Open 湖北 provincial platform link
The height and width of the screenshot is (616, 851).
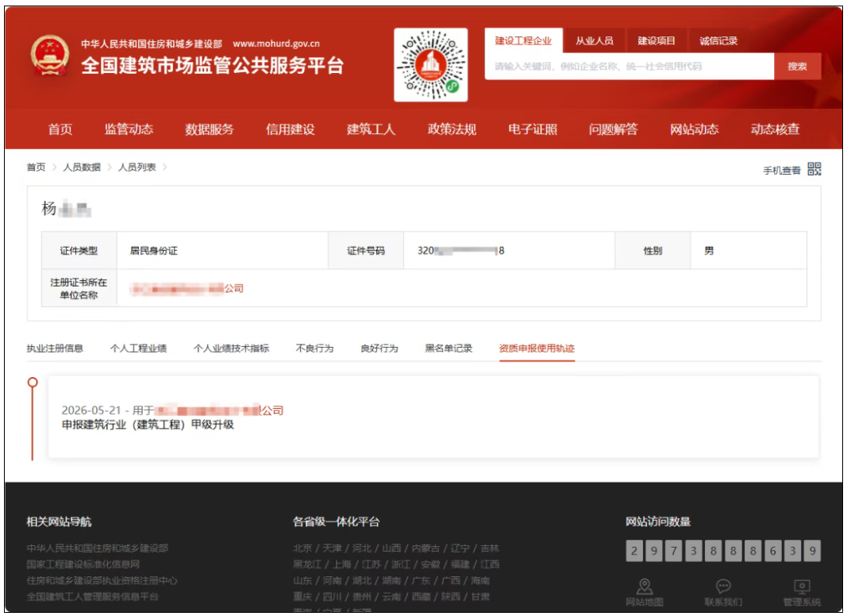click(361, 581)
